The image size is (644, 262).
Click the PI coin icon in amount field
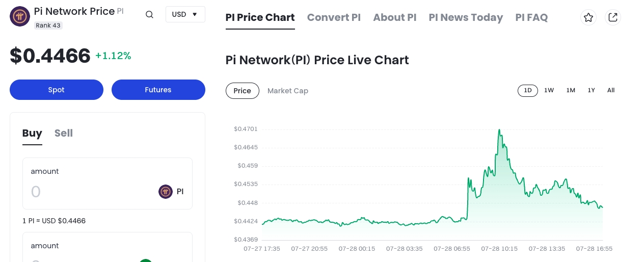166,192
